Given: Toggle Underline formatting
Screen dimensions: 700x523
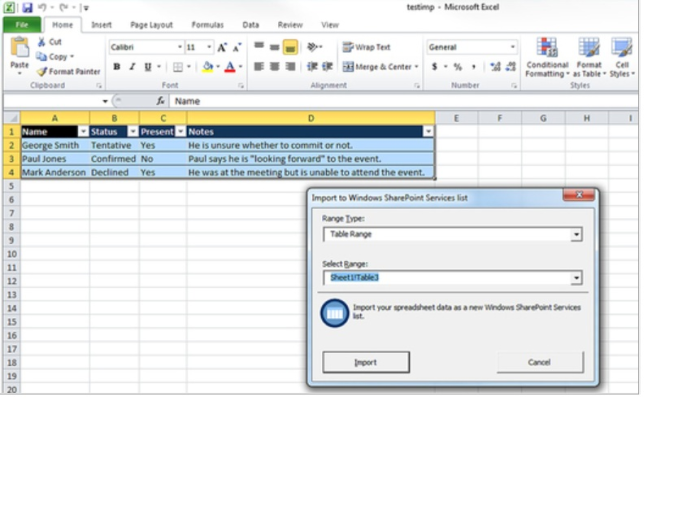Looking at the screenshot, I should (x=147, y=67).
